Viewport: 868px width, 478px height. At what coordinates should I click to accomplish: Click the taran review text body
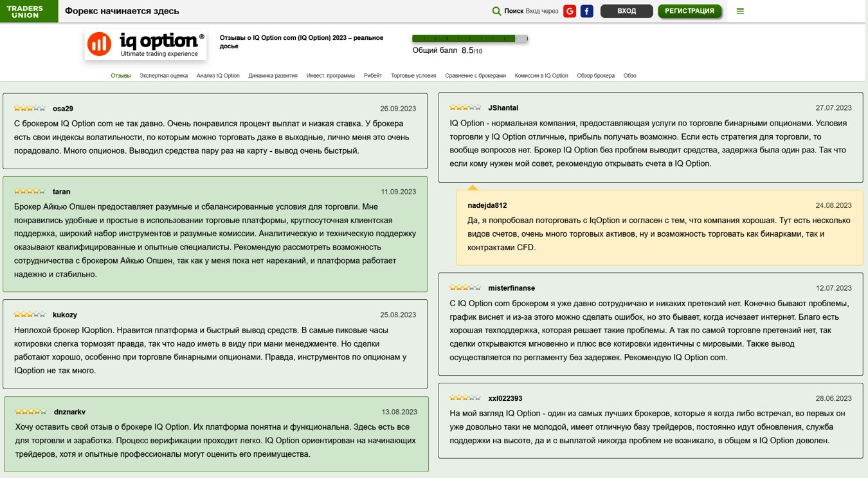[215, 241]
